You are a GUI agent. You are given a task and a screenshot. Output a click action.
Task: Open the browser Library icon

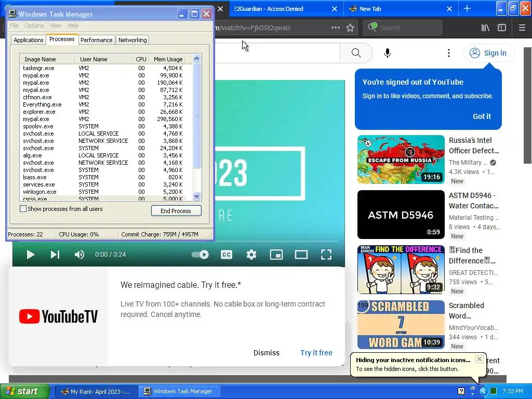pyautogui.click(x=486, y=28)
